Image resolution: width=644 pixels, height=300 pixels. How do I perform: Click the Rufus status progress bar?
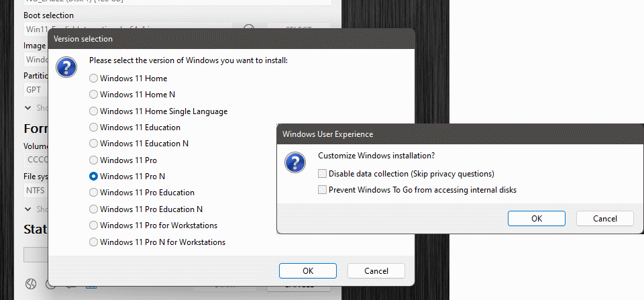36,254
